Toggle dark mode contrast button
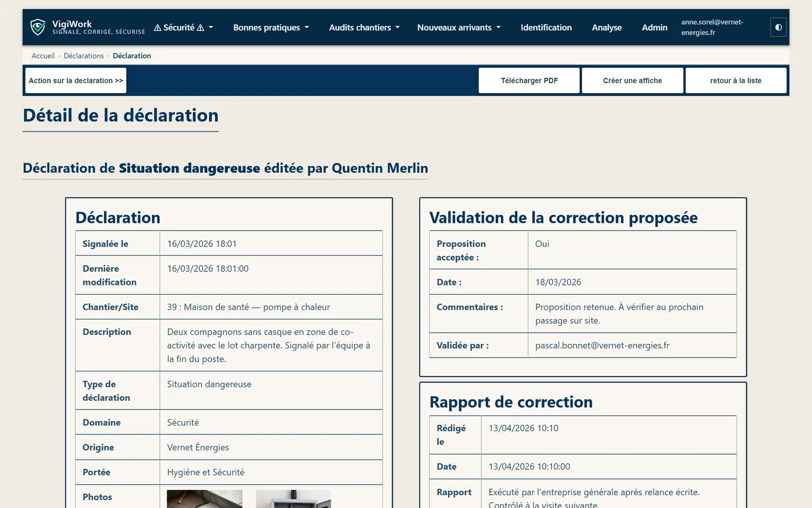Viewport: 812px width, 508px height. pos(778,27)
